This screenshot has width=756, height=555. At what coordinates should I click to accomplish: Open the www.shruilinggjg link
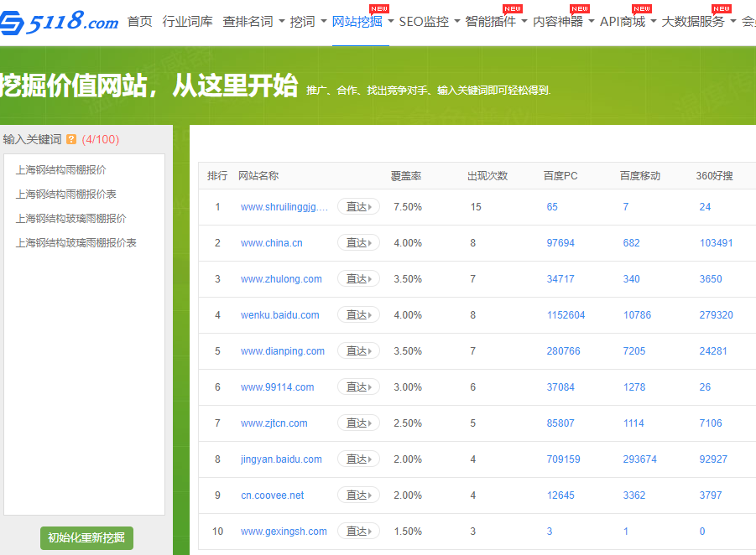click(x=284, y=207)
